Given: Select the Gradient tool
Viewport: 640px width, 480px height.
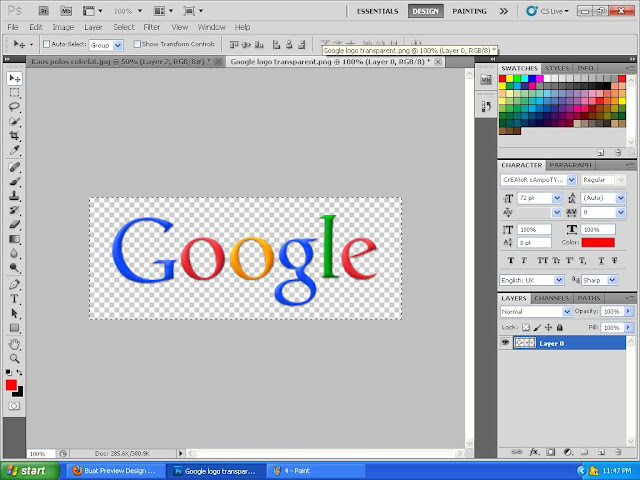Looking at the screenshot, I should tap(14, 239).
